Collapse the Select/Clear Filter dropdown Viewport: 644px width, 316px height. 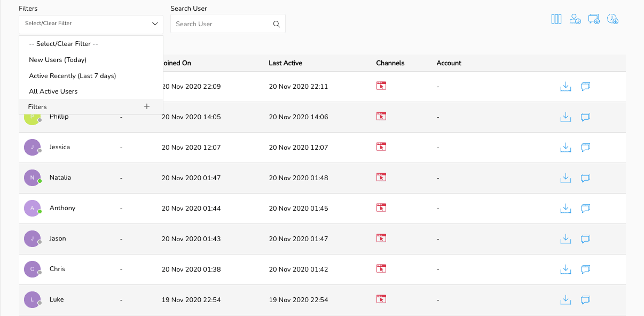point(154,24)
